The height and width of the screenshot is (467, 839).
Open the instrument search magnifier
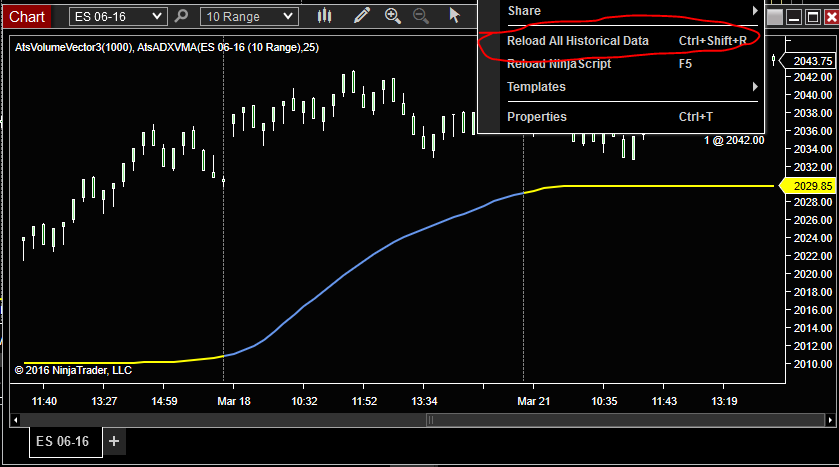click(182, 16)
